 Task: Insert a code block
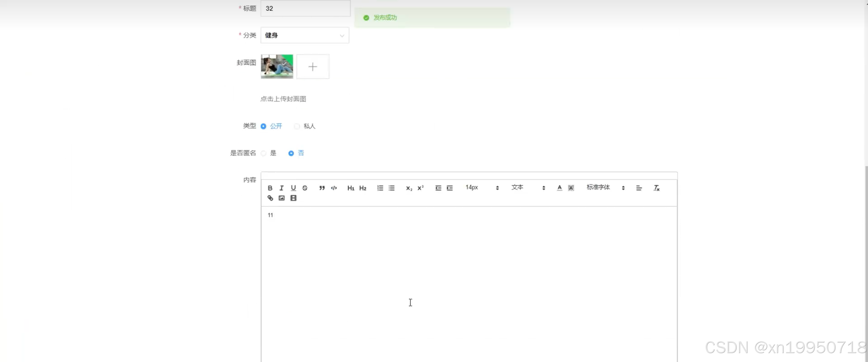pos(334,188)
